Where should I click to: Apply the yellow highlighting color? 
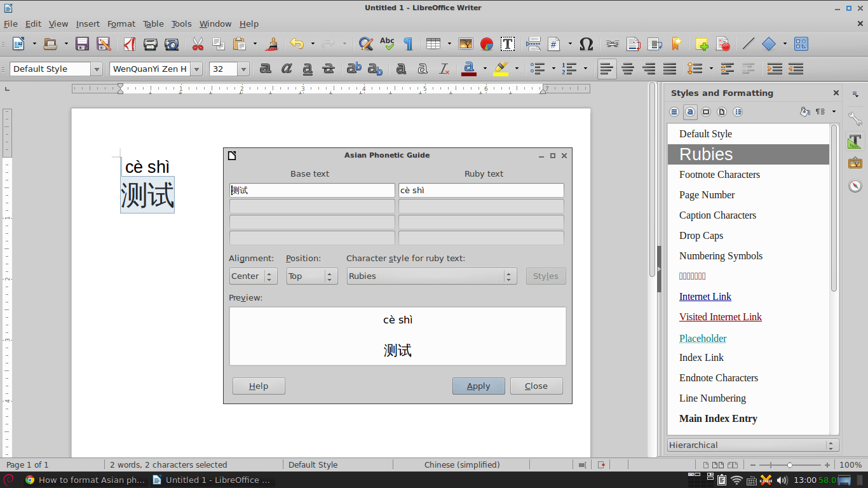tap(501, 69)
